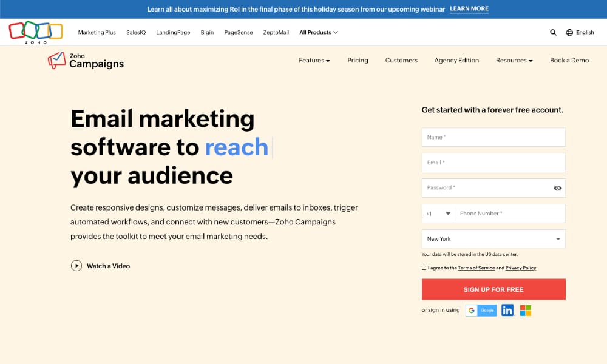Expand the All Products dropdown
This screenshot has width=607, height=364.
[319, 33]
